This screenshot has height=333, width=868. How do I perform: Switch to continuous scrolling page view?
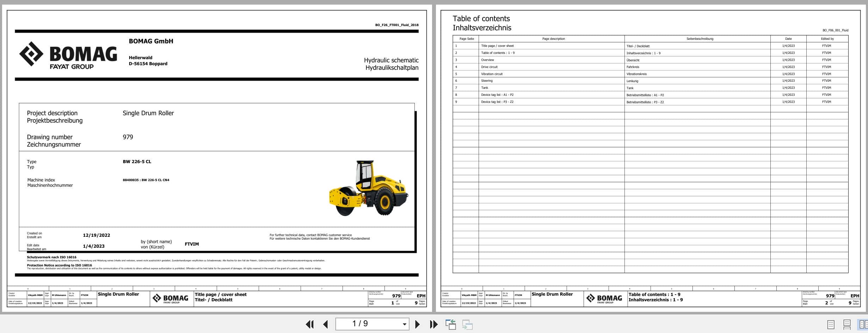pyautogui.click(x=847, y=325)
